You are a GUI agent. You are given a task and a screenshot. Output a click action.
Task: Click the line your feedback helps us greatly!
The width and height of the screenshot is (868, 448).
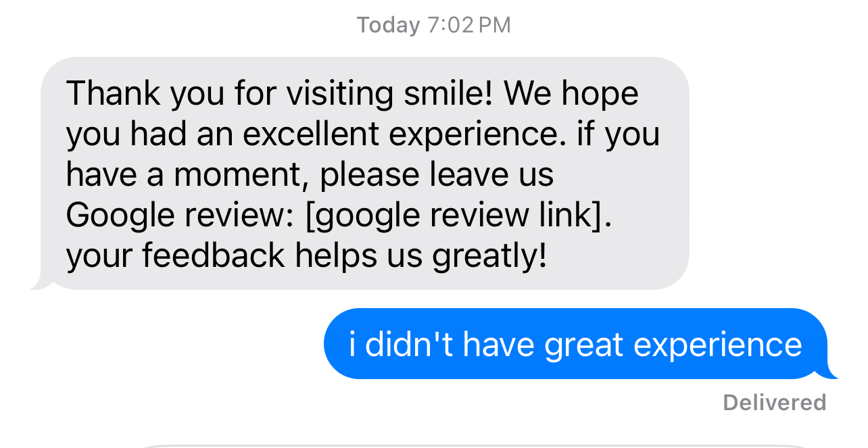(306, 256)
